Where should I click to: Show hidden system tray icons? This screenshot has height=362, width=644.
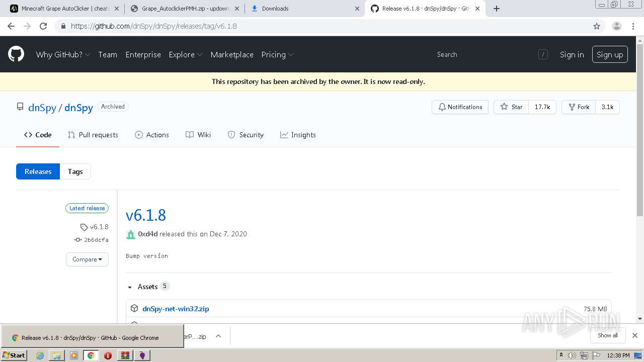point(561,355)
